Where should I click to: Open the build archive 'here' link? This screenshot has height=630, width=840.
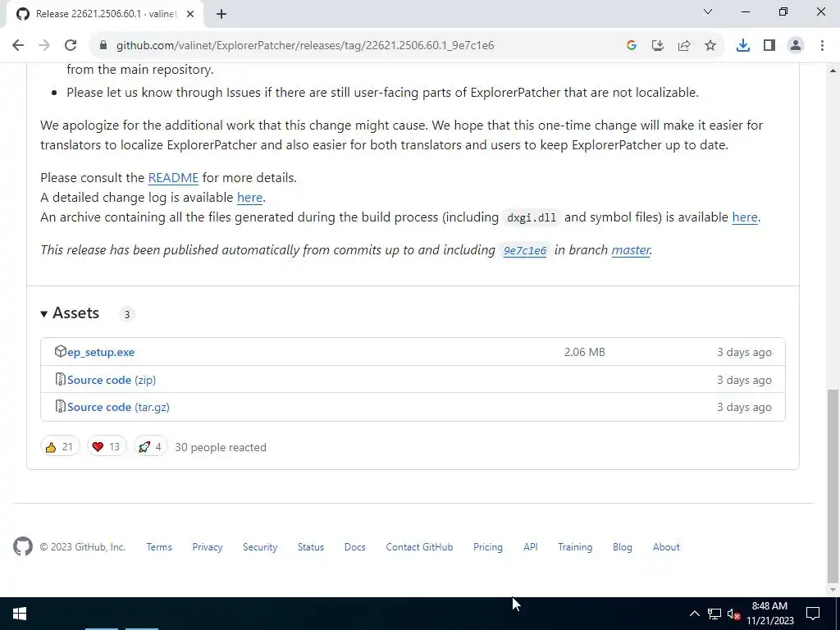click(745, 217)
